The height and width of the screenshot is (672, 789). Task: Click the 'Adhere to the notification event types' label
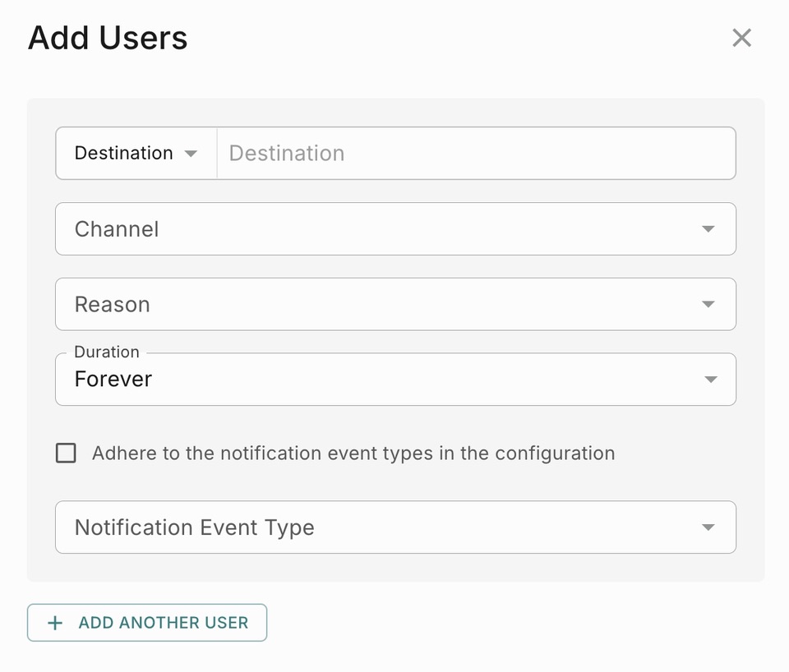(353, 453)
